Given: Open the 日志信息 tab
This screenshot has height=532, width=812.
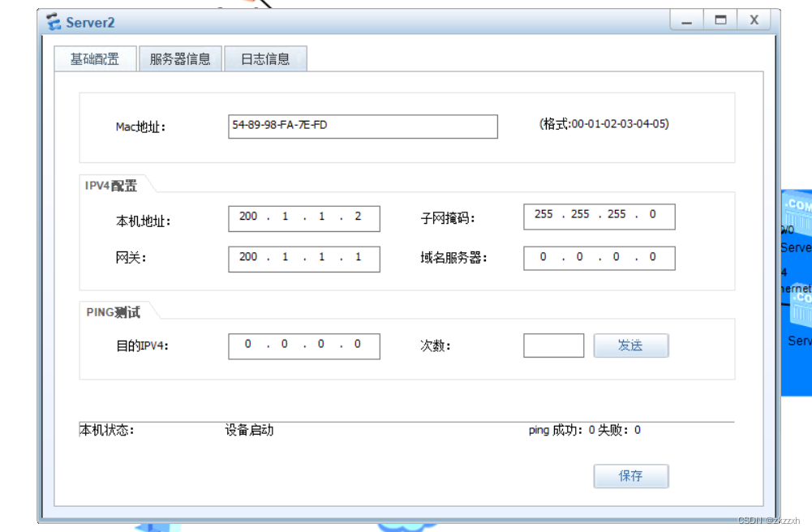Looking at the screenshot, I should [267, 58].
